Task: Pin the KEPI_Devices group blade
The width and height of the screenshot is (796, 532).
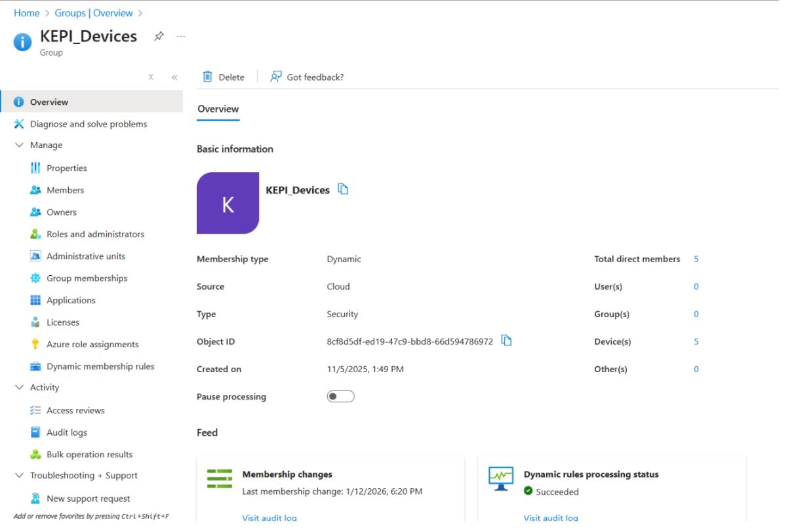Action: (x=159, y=37)
